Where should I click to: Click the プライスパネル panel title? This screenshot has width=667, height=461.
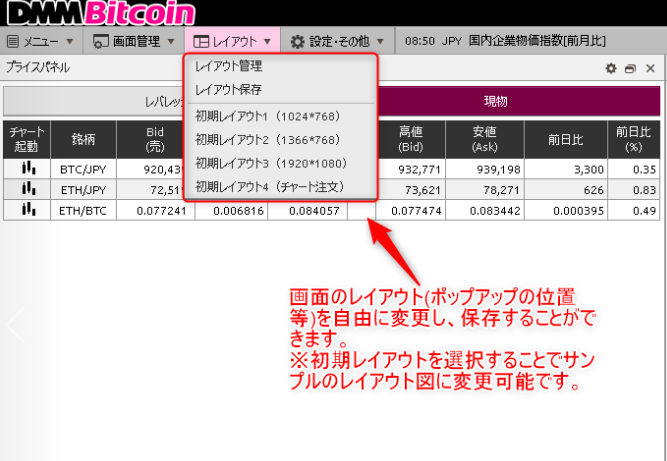click(38, 68)
